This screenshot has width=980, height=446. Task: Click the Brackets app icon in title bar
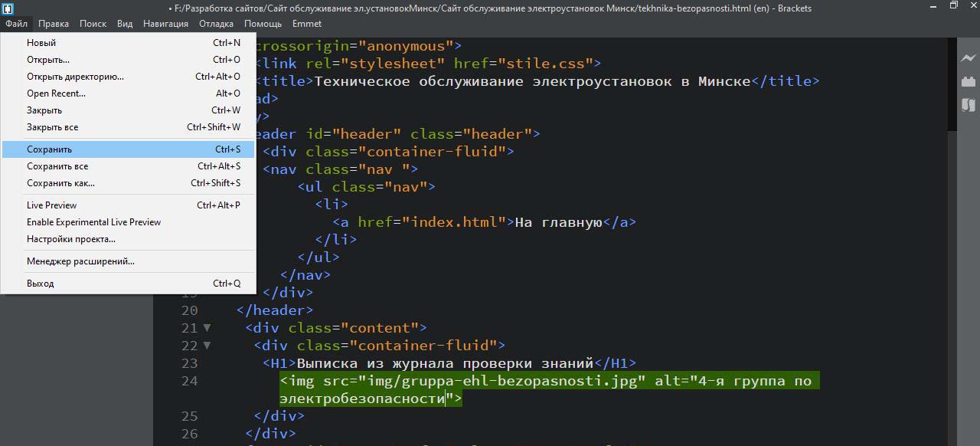click(8, 8)
